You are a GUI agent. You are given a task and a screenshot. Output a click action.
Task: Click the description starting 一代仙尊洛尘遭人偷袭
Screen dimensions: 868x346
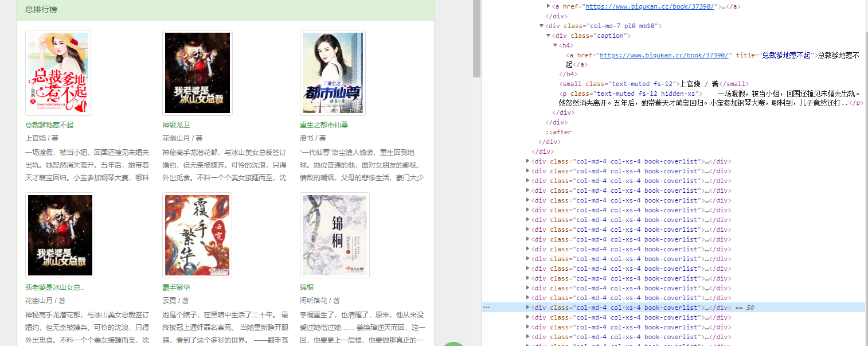(362, 165)
